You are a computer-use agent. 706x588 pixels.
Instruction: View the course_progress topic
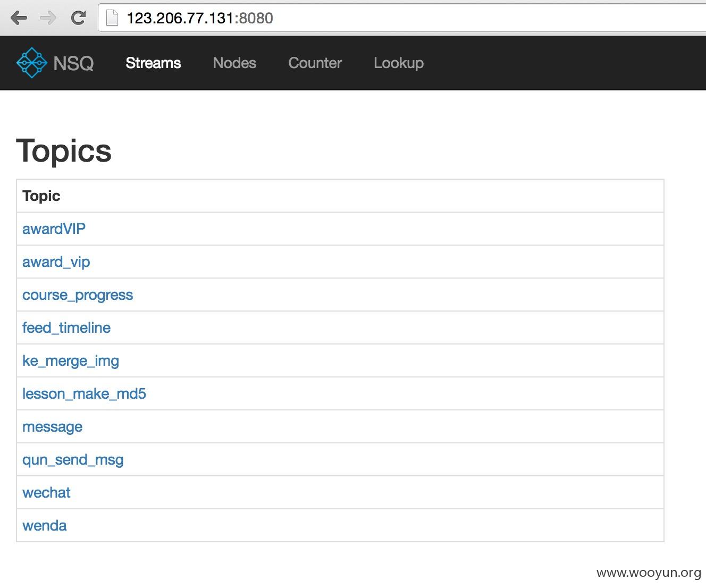coord(78,295)
